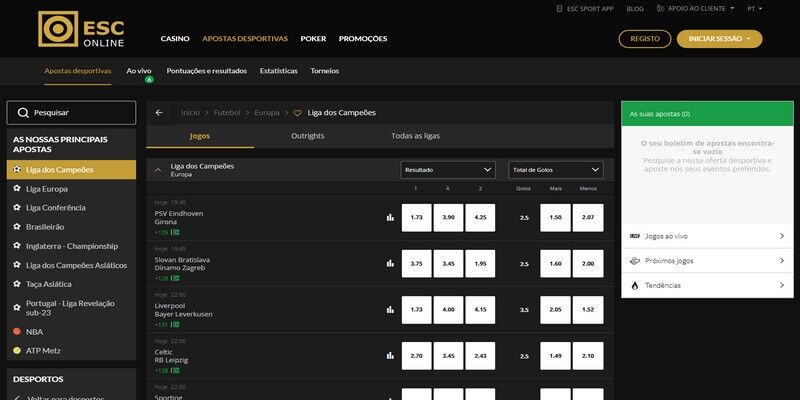Click the live icon next to Jogos ao vivo
The width and height of the screenshot is (800, 400).
click(635, 236)
